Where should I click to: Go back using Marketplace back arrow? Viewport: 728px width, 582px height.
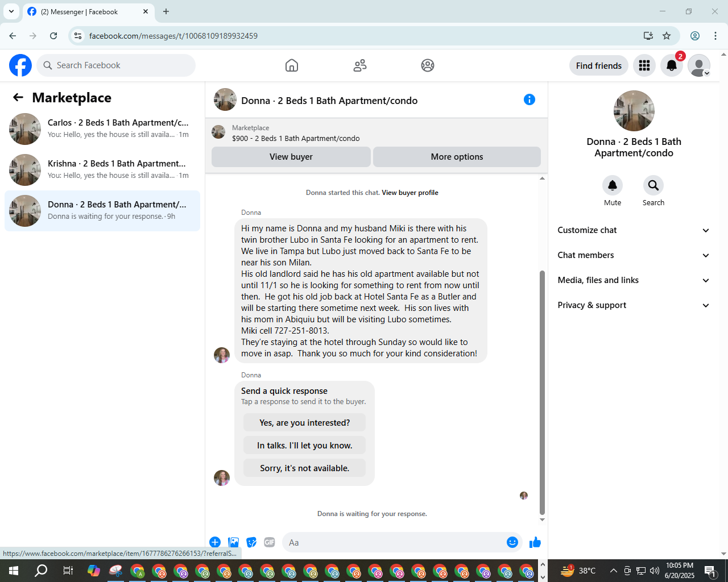(18, 98)
